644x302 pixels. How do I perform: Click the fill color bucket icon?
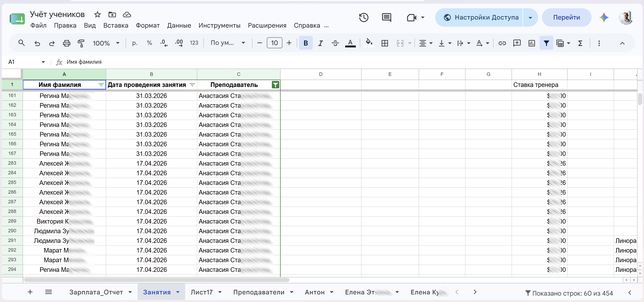[369, 43]
